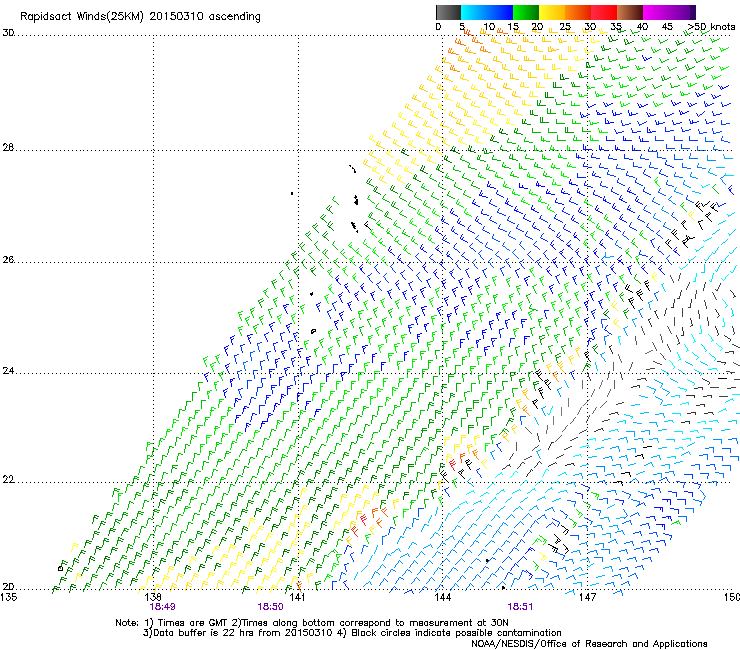The image size is (740, 650).
Task: Click the cyan-to-blue 5-15 knots legend segment
Action: pyautogui.click(x=487, y=12)
